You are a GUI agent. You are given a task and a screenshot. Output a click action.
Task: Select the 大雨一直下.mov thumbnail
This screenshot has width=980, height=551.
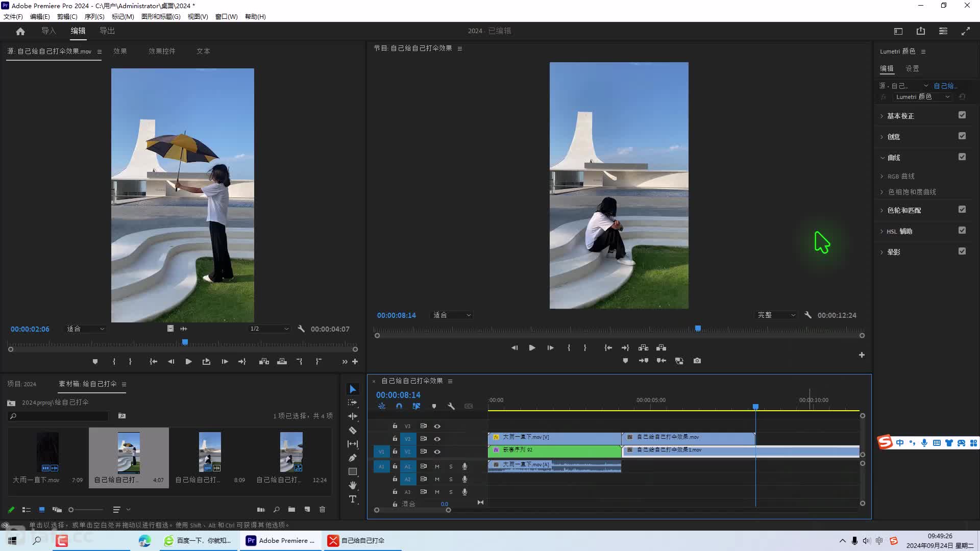(x=47, y=452)
